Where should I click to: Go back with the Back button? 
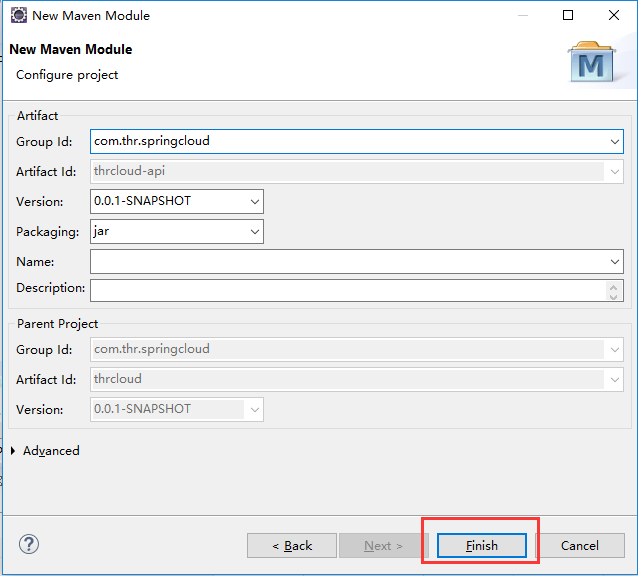pyautogui.click(x=292, y=545)
